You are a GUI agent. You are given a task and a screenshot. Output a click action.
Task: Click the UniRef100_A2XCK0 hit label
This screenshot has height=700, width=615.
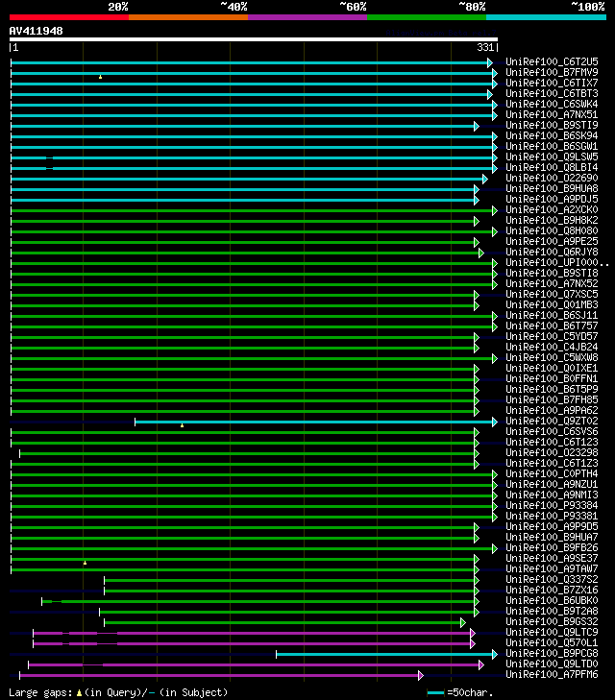(552, 210)
